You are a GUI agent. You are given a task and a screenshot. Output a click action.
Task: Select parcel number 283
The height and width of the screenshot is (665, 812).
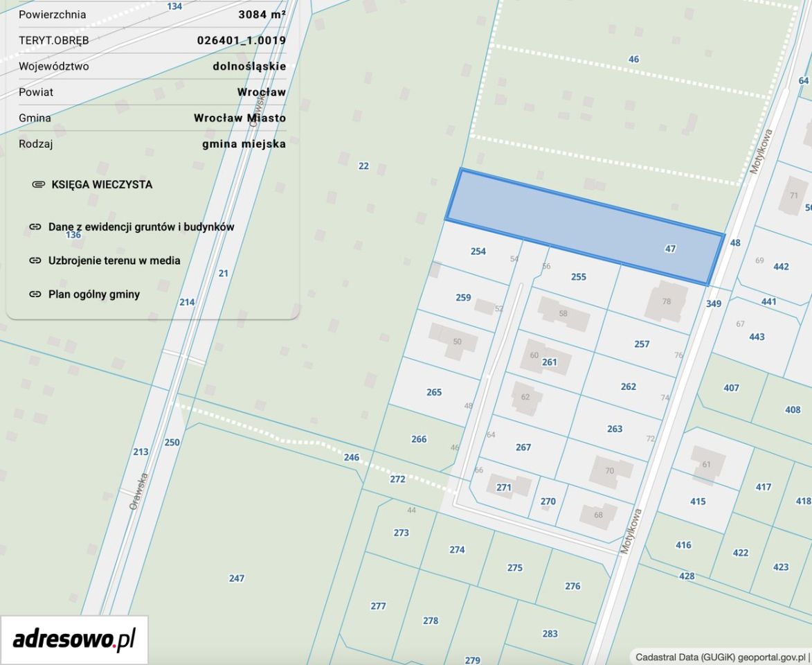point(550,633)
